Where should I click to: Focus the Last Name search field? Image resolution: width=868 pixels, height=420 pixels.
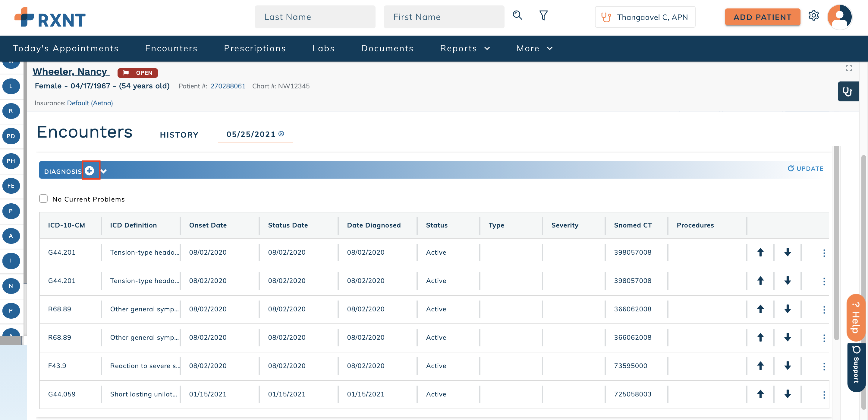[x=315, y=17]
